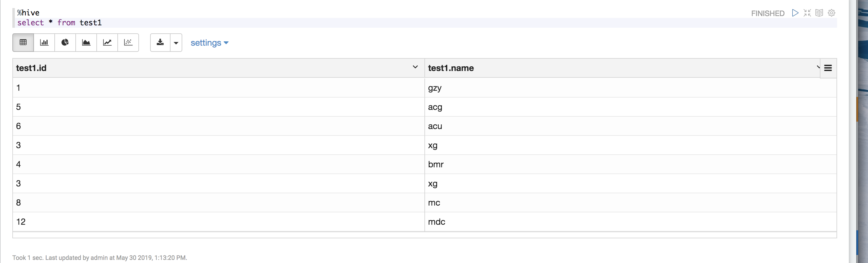Switch to line chart view
This screenshot has width=868, height=263.
coord(107,42)
